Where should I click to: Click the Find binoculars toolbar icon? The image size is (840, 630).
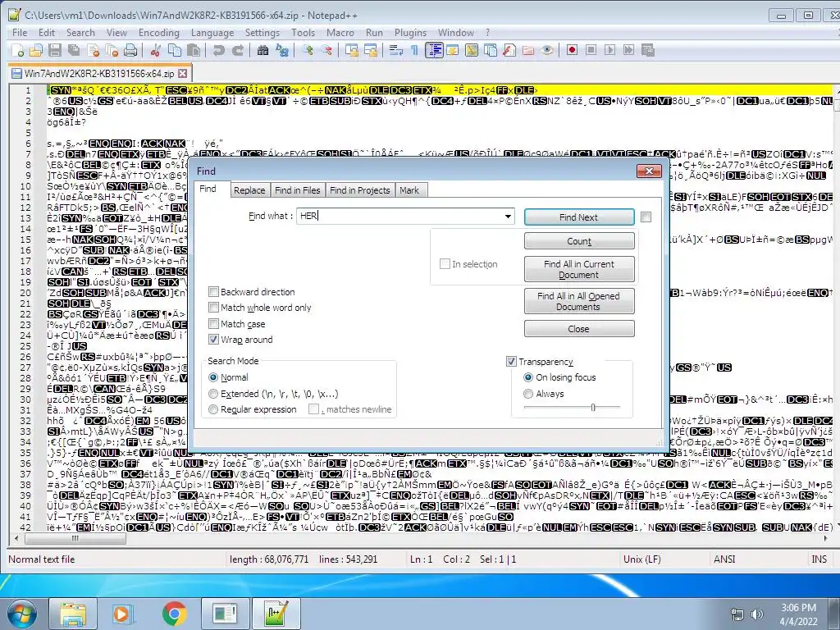pyautogui.click(x=263, y=50)
